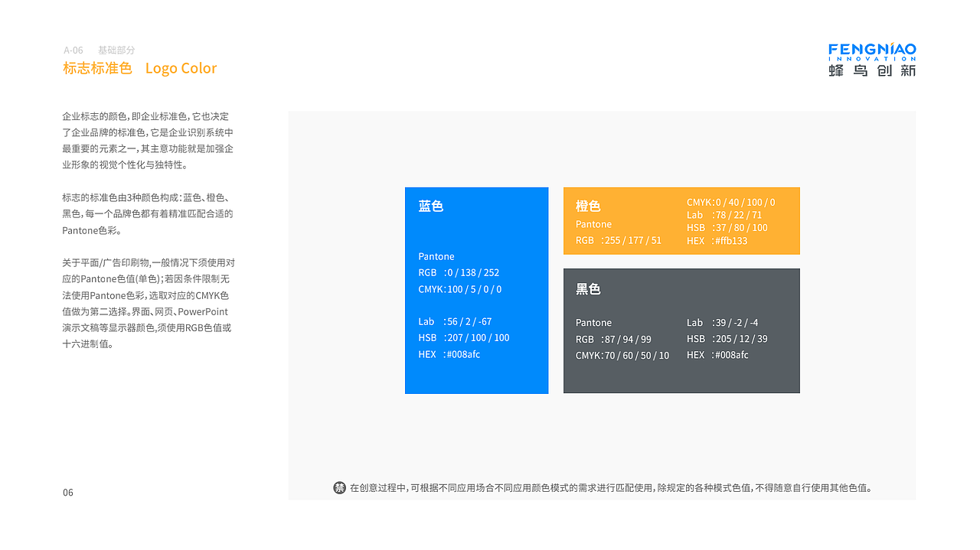Click 'Pantone' label in the blue card
The width and height of the screenshot is (980, 550).
point(436,256)
